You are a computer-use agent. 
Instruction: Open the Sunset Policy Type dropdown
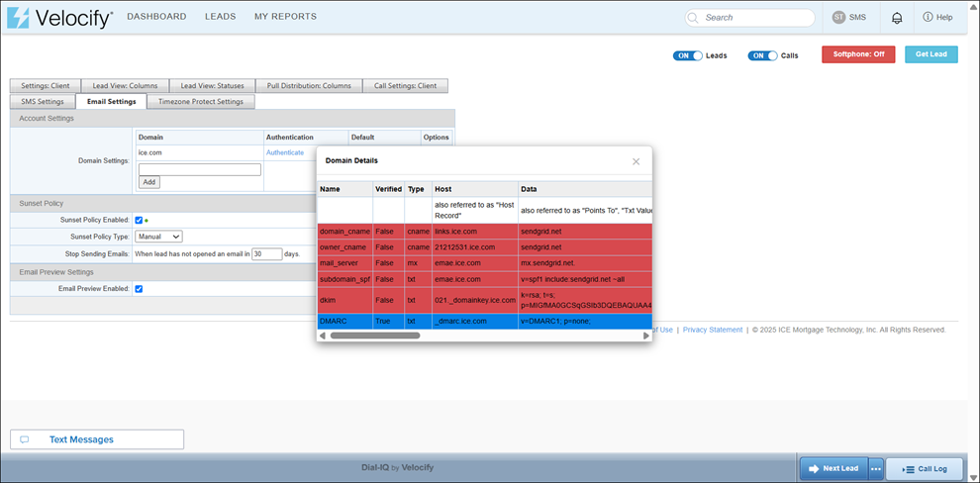158,237
